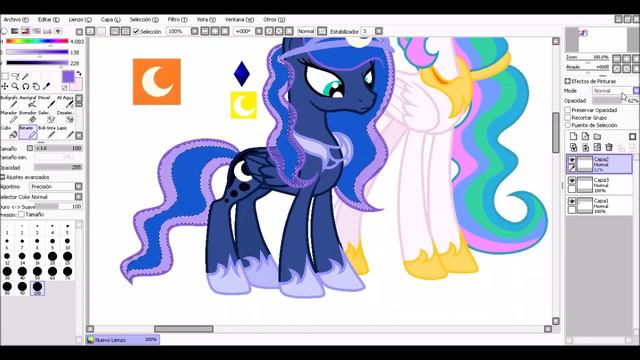Adjust the brush Opacidad slider

point(58,167)
